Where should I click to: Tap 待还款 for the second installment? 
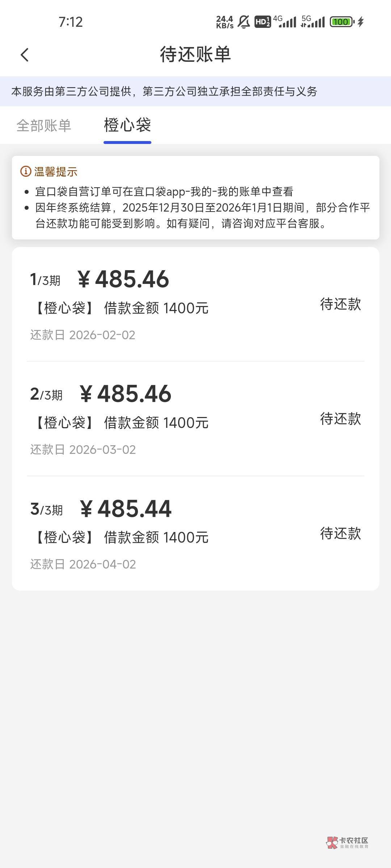(x=340, y=419)
